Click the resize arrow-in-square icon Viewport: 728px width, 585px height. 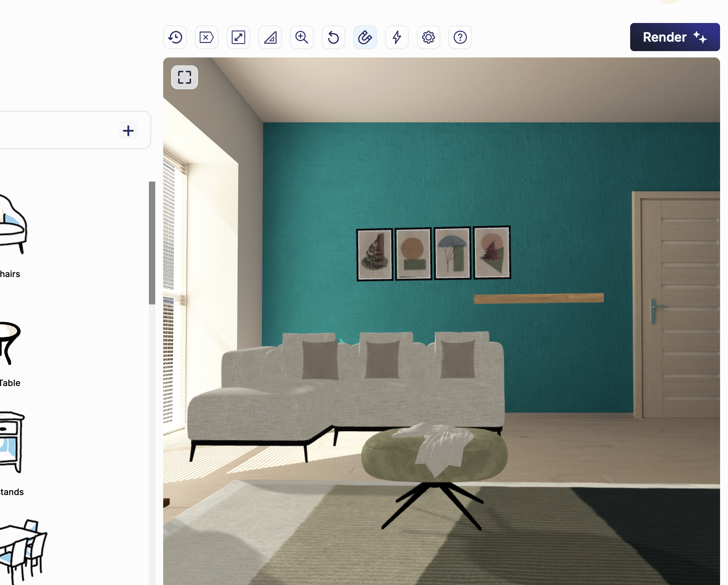pyautogui.click(x=238, y=37)
